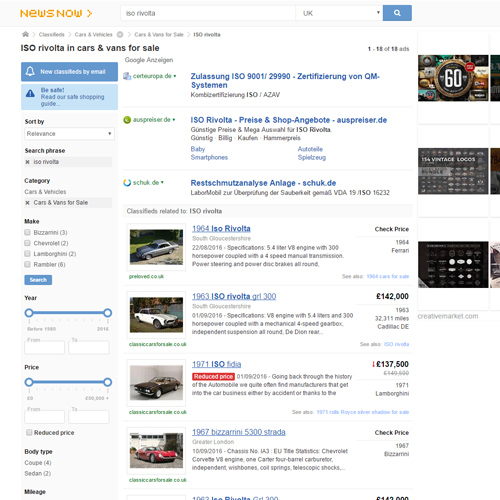
Task: Filter by Coupe body type
Action: 38,463
